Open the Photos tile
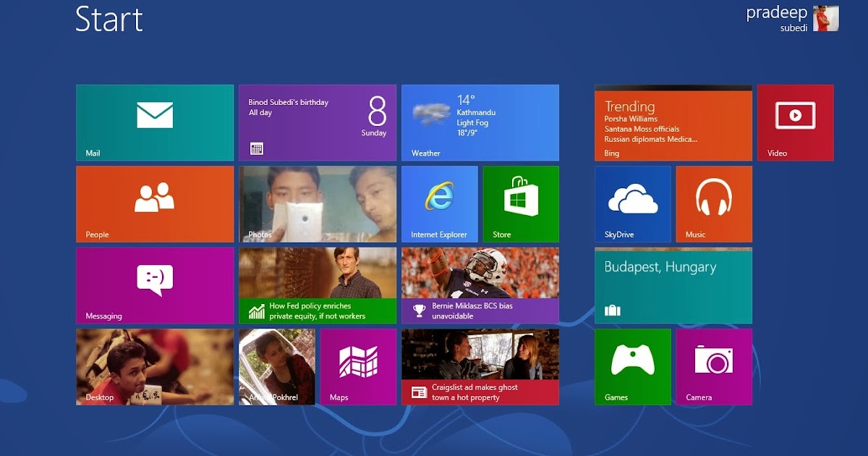 [x=318, y=204]
